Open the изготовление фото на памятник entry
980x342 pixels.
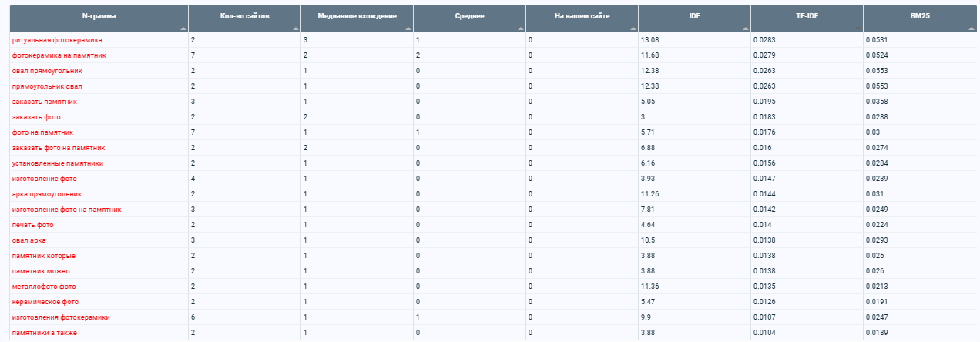(66, 209)
